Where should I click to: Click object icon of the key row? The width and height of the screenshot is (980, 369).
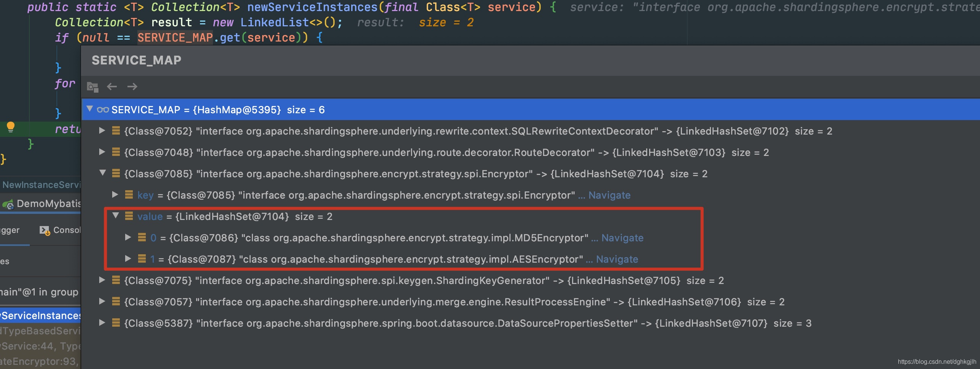tap(129, 195)
